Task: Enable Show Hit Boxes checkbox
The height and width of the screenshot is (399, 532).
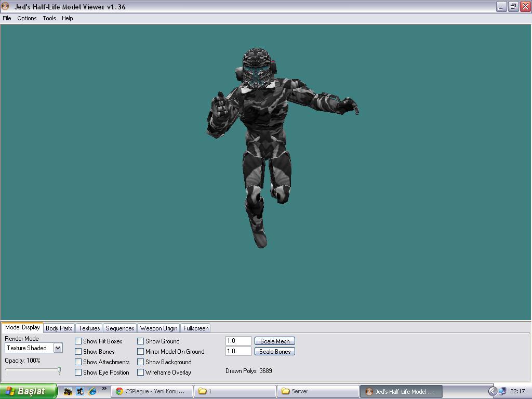Action: click(x=78, y=341)
